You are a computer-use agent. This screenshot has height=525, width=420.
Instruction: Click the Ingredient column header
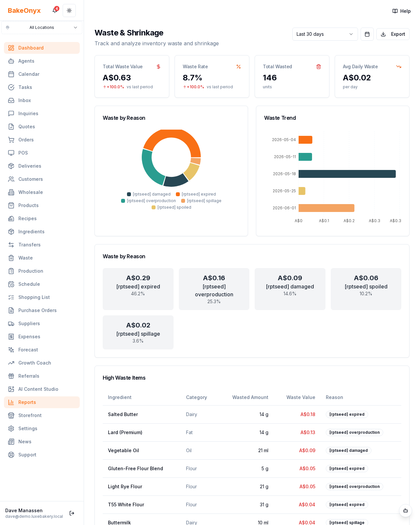coord(119,397)
